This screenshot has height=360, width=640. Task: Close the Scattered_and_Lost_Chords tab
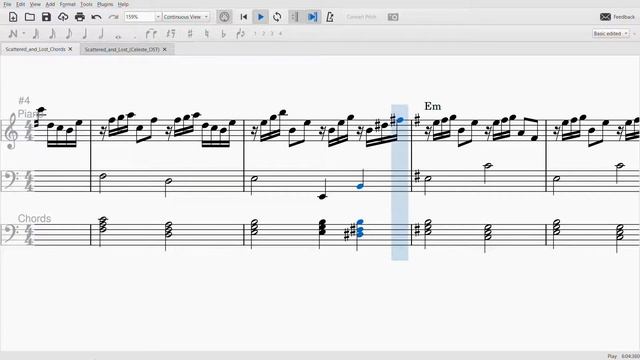click(70, 49)
